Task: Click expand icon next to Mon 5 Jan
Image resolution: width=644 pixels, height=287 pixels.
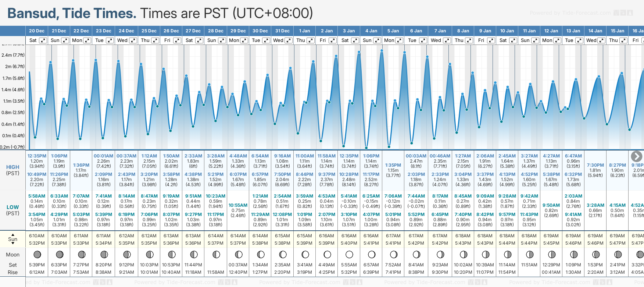Action: [399, 40]
